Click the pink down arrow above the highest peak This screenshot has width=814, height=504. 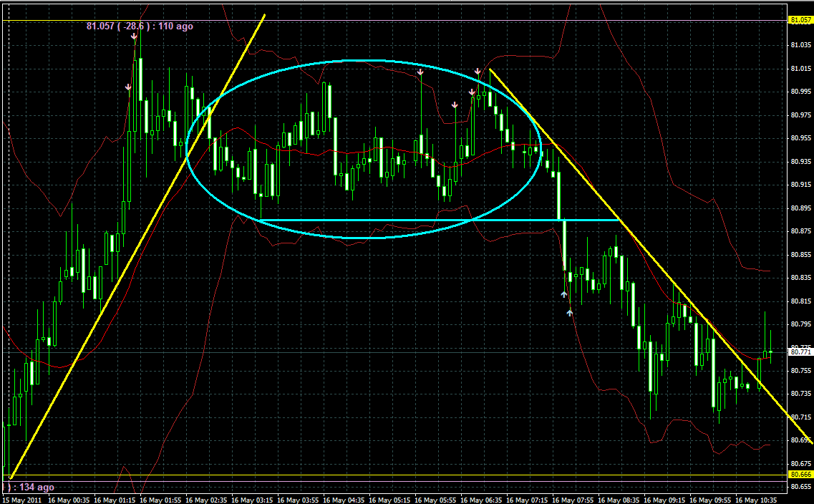tap(134, 35)
